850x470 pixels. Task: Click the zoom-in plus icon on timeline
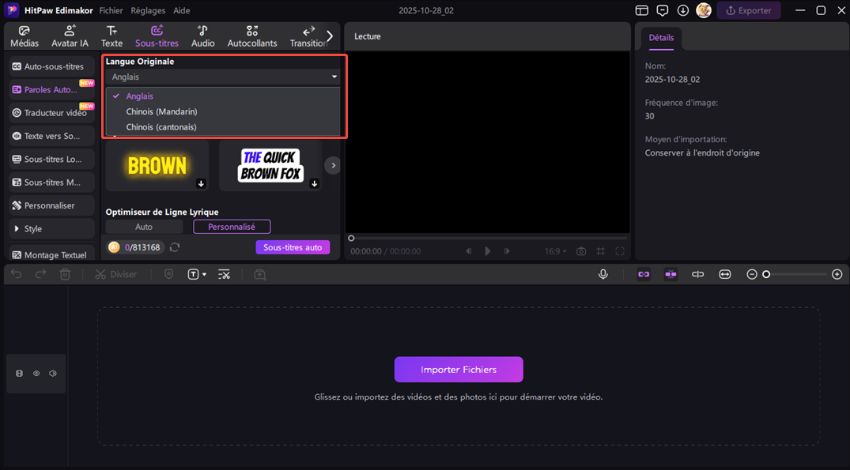click(x=837, y=274)
